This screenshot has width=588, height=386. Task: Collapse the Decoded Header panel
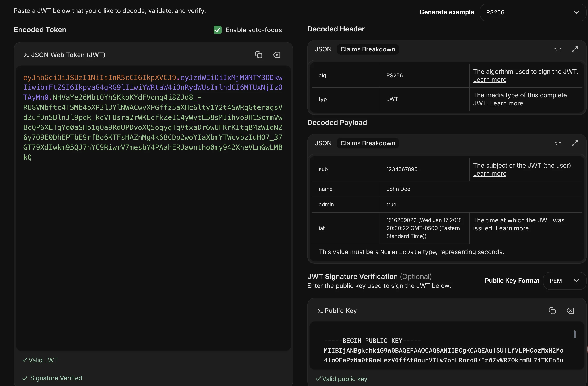[558, 49]
